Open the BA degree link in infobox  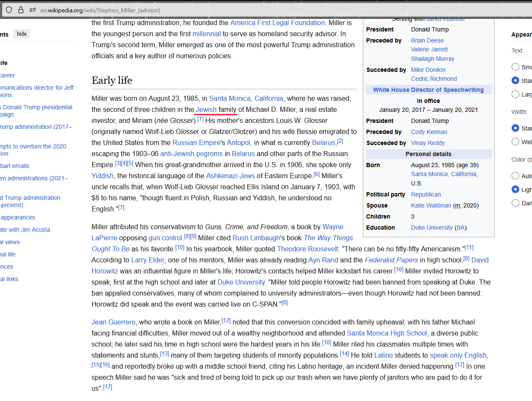point(461,228)
